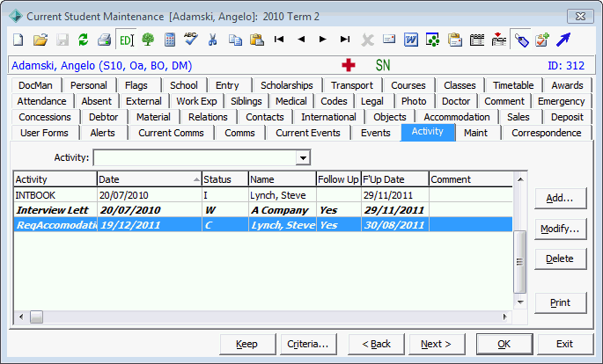Image resolution: width=603 pixels, height=364 pixels.
Task: Go to the previous record arrow
Action: point(301,40)
